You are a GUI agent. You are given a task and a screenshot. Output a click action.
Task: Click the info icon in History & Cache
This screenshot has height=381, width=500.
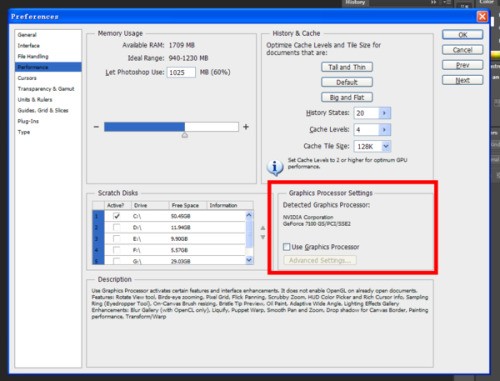[275, 167]
